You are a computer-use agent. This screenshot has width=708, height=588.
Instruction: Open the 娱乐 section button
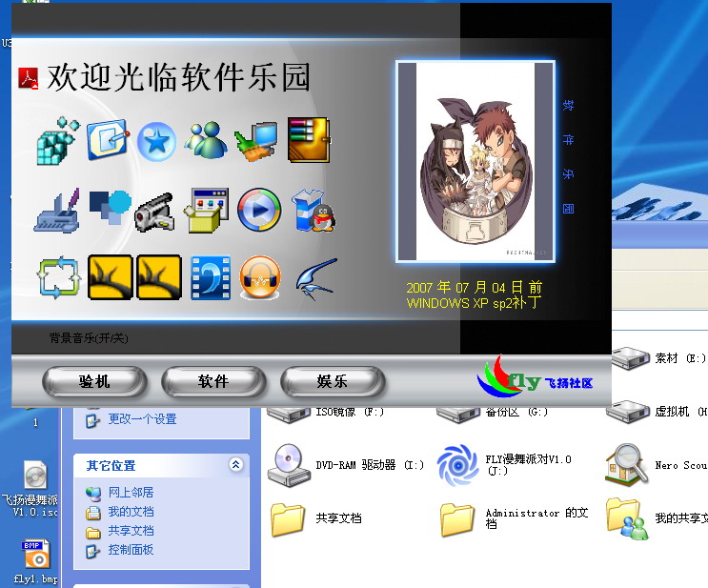[x=333, y=381]
